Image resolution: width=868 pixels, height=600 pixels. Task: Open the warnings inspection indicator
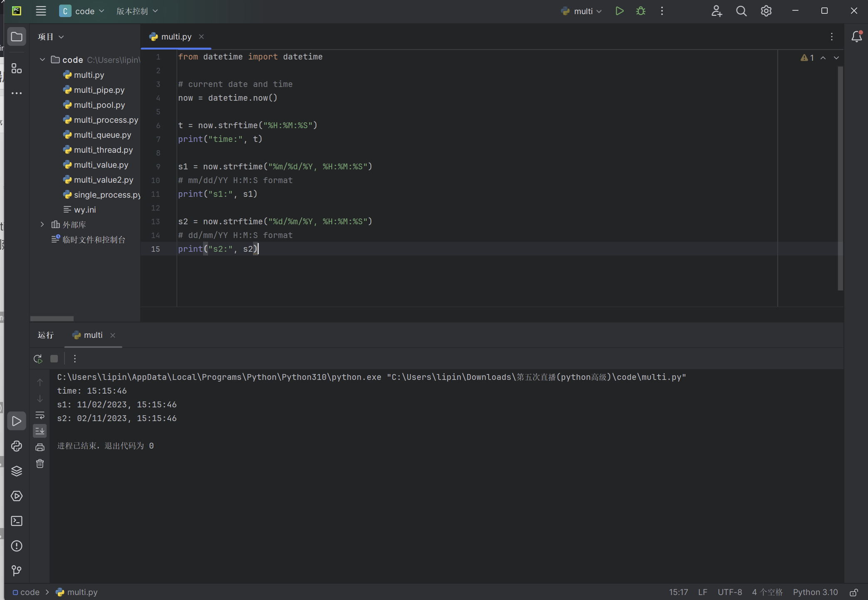[807, 58]
